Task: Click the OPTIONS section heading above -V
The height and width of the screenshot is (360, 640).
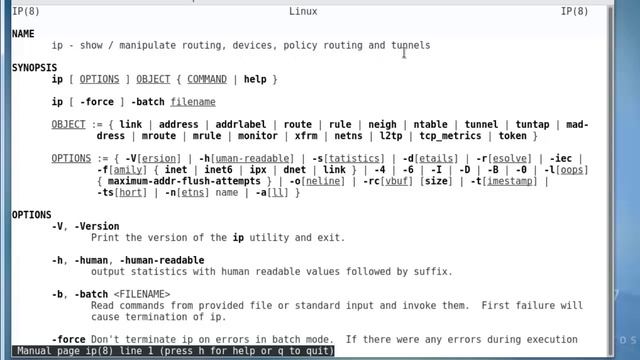Action: (31, 215)
